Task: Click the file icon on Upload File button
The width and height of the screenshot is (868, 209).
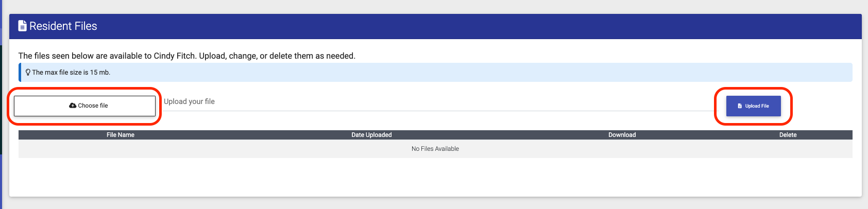Action: coord(740,106)
